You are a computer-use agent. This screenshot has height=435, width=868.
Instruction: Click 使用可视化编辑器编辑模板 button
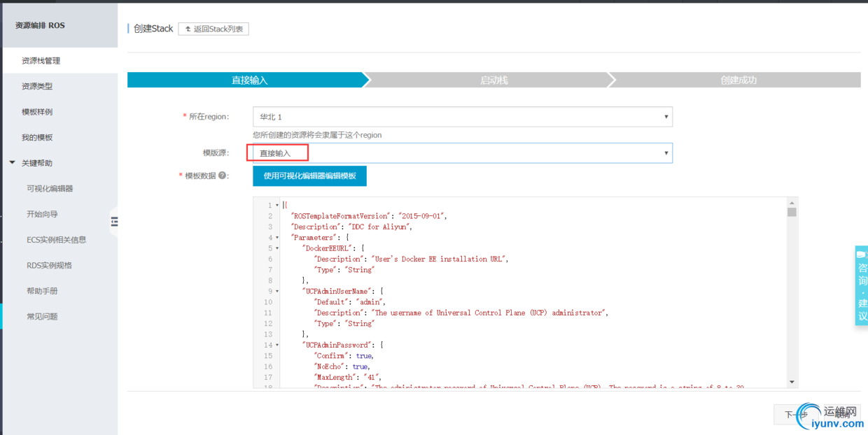point(309,176)
